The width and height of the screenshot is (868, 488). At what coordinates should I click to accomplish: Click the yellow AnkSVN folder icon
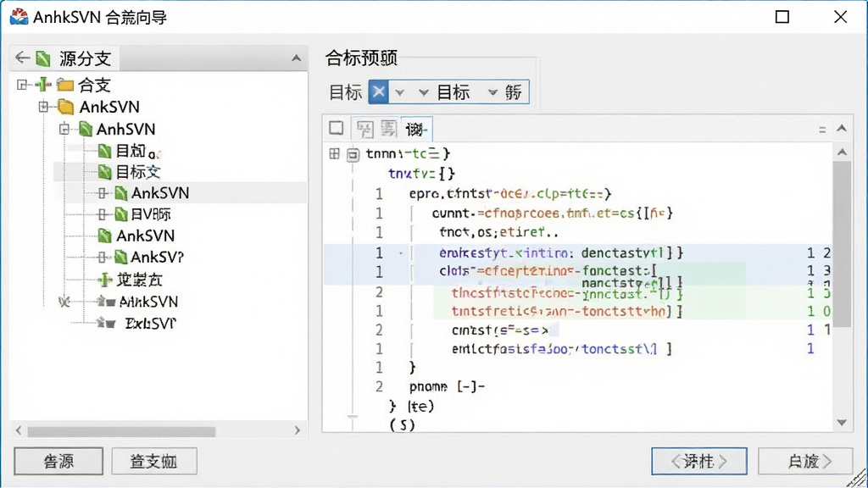66,107
